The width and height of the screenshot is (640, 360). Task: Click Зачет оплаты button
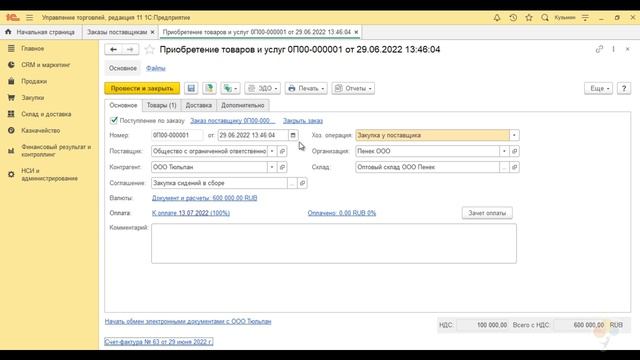click(x=487, y=213)
